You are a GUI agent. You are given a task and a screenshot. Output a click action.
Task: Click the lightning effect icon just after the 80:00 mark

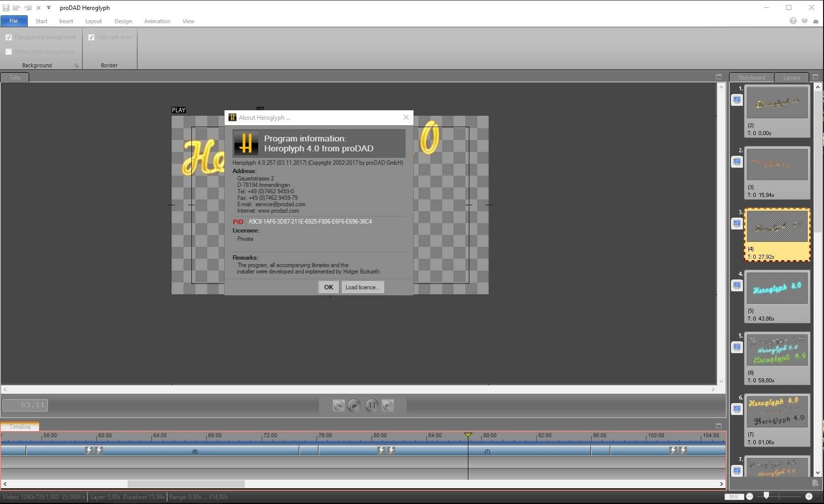pos(381,450)
